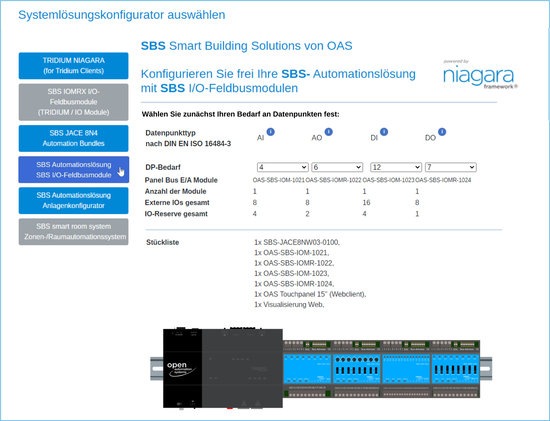Click the AI info icon
This screenshot has height=421, width=550.
(270, 132)
